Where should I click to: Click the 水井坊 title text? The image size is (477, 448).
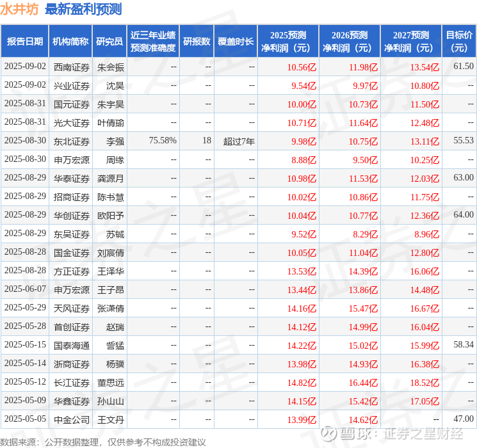(x=19, y=9)
